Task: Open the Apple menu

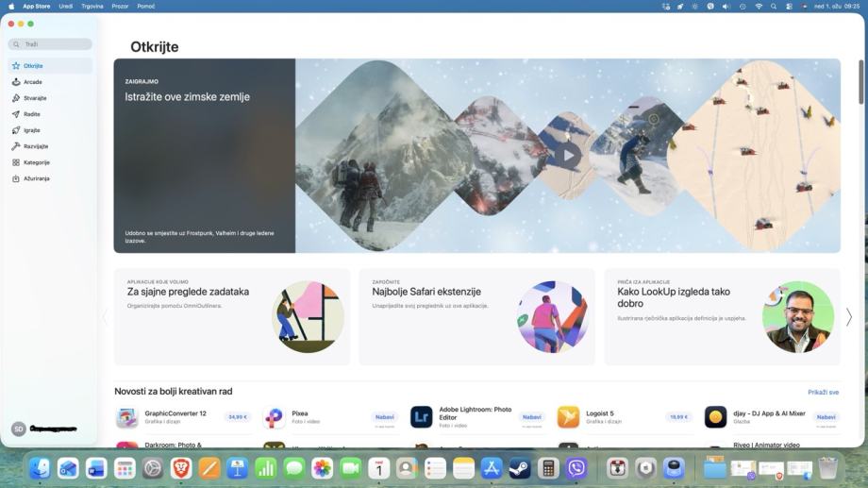Action: [x=11, y=6]
